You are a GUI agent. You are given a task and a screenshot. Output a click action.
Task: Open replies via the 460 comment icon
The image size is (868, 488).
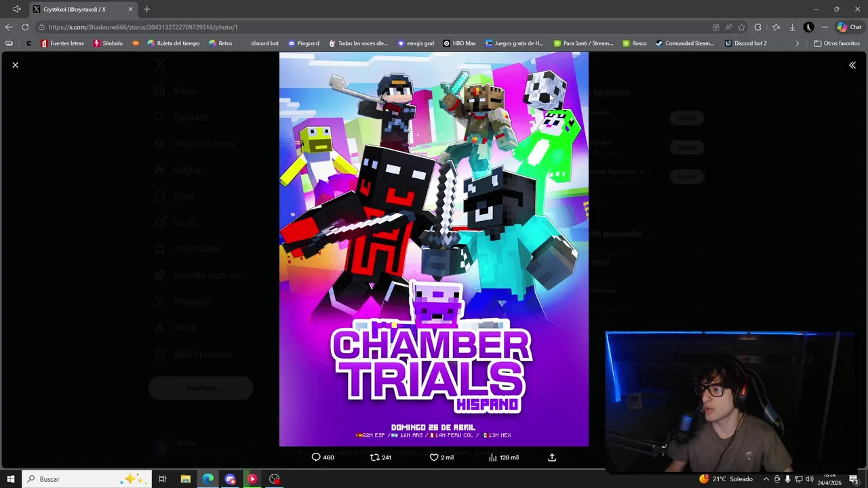point(322,457)
